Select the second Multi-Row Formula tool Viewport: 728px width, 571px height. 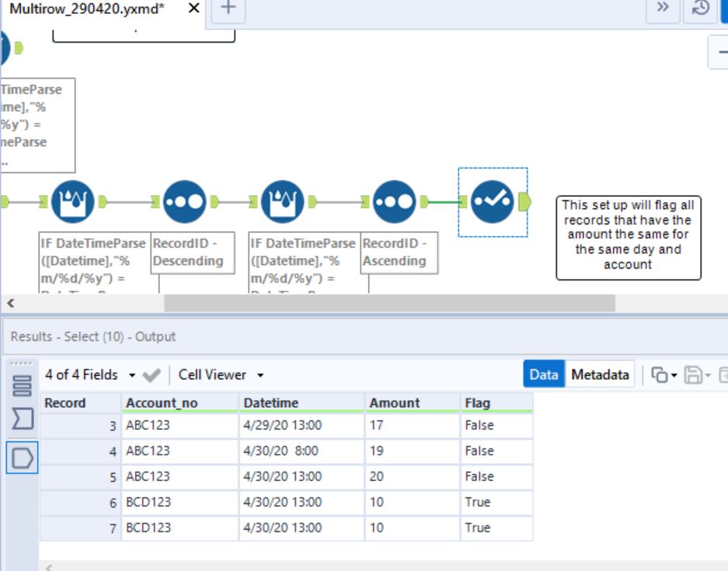pos(282,202)
